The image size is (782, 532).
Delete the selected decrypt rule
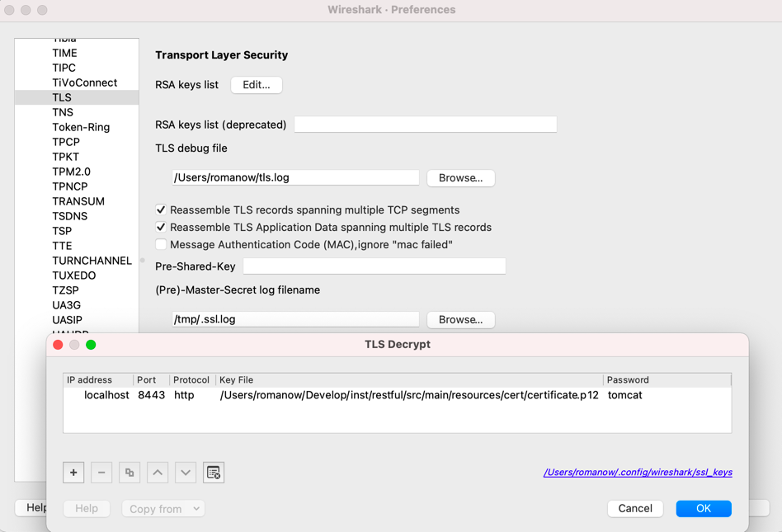pos(101,472)
